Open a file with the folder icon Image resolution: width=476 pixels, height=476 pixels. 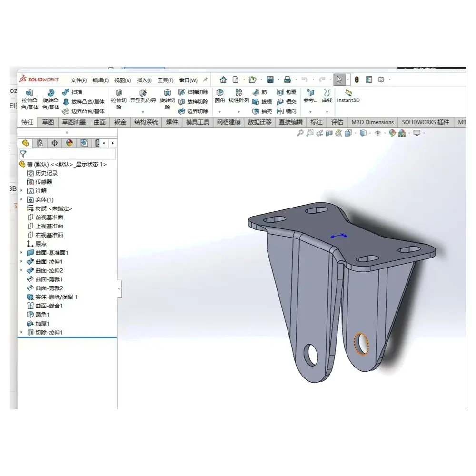click(x=252, y=79)
